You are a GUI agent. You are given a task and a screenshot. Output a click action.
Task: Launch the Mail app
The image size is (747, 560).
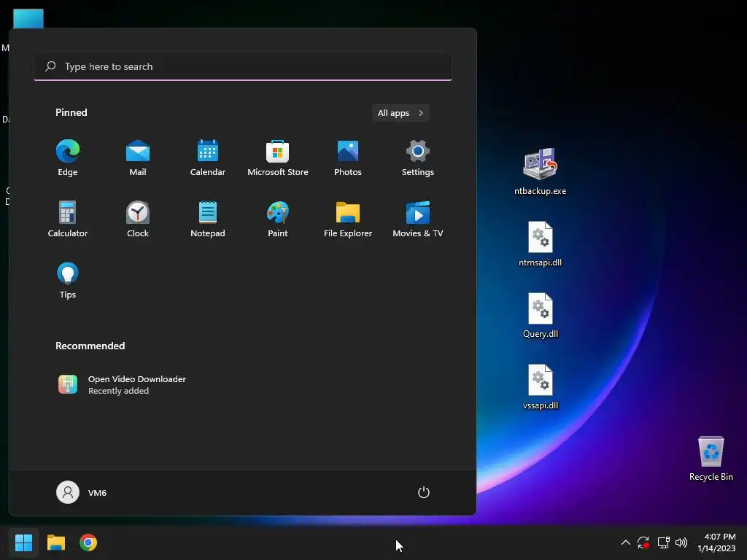(x=138, y=158)
